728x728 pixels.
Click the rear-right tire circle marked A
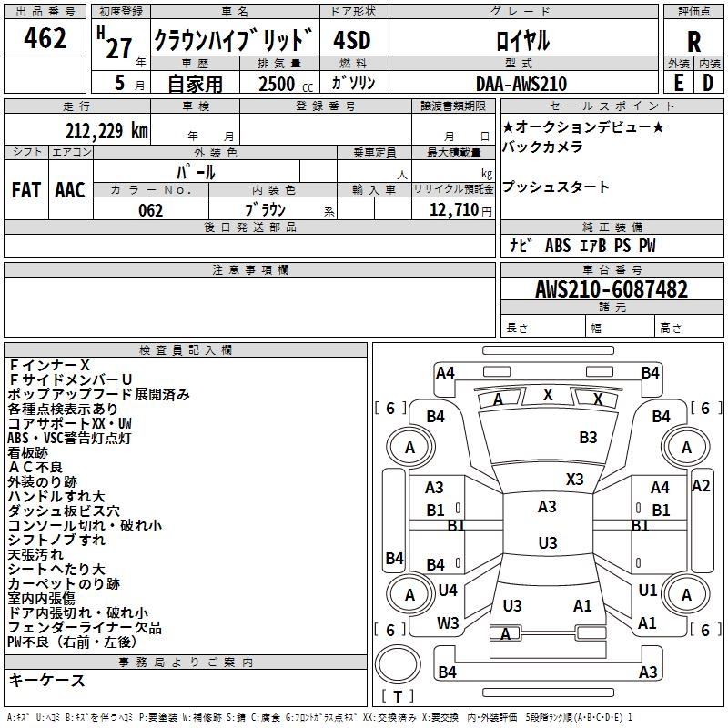[686, 594]
